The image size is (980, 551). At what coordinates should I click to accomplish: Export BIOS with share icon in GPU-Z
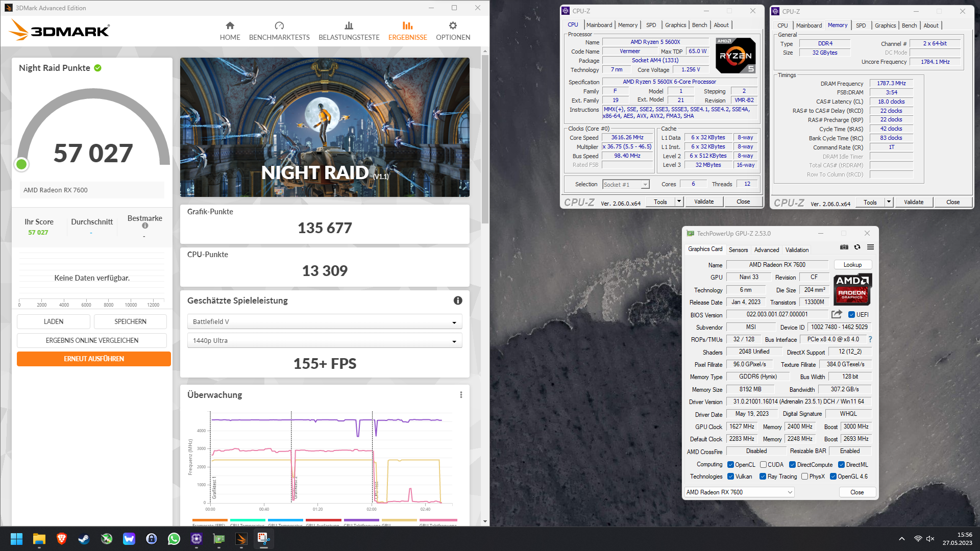click(837, 314)
